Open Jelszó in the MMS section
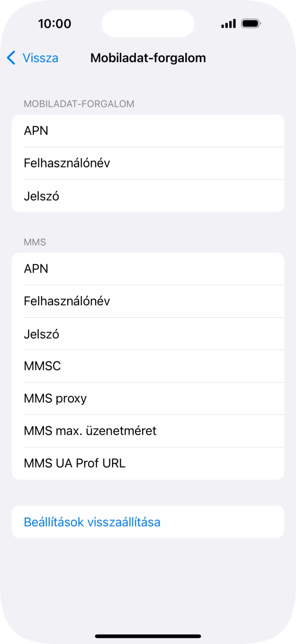This screenshot has height=644, width=296. point(148,333)
